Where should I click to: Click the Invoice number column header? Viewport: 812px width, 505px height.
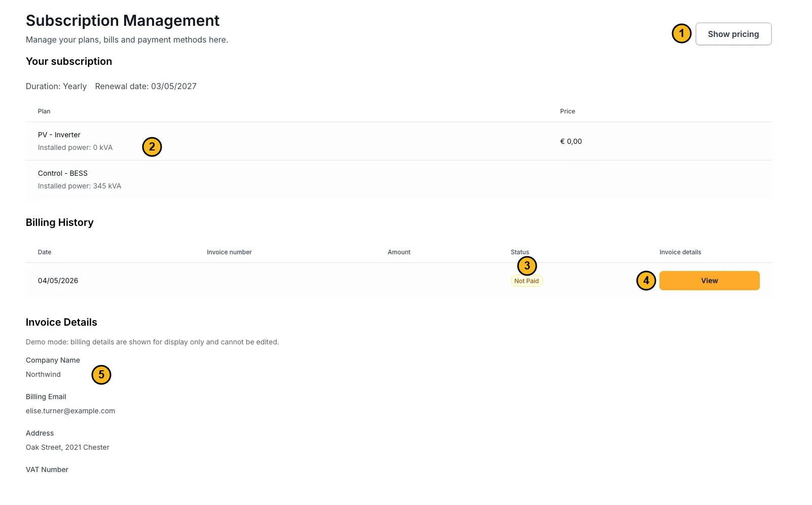pos(229,252)
